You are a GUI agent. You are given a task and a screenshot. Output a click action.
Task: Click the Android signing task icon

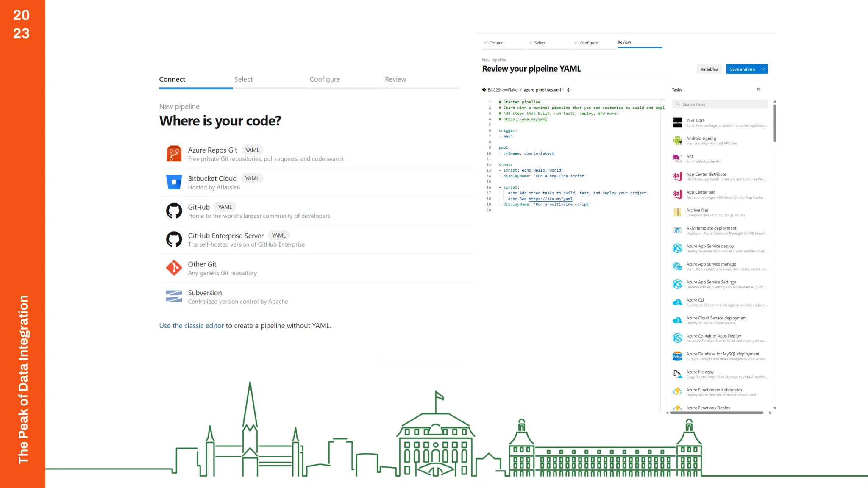tap(677, 141)
